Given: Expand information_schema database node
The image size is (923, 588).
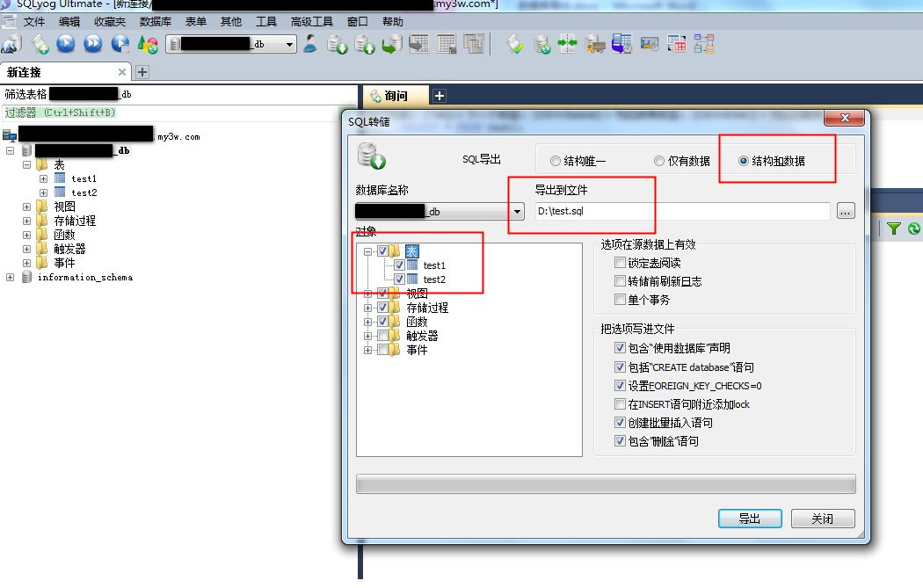Looking at the screenshot, I should 11,277.
